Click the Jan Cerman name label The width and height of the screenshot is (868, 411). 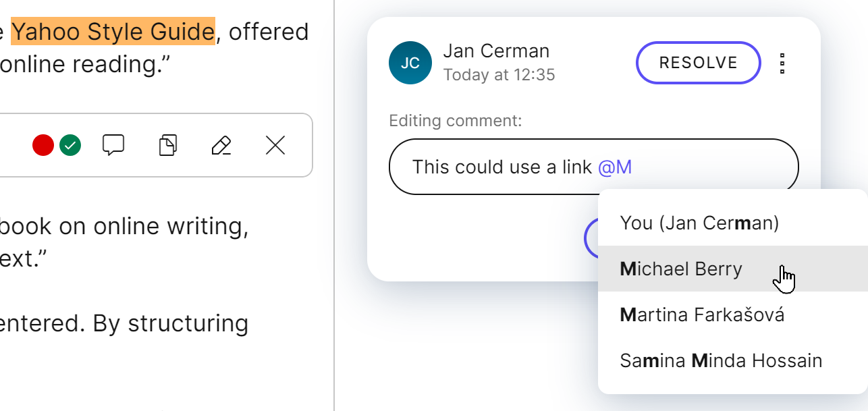click(x=497, y=50)
